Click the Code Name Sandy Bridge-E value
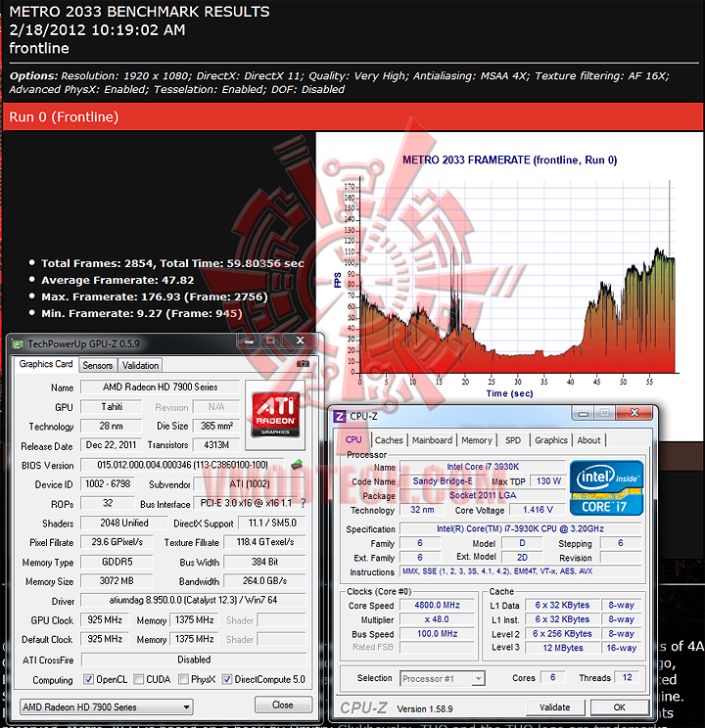The image size is (705, 728). [443, 481]
